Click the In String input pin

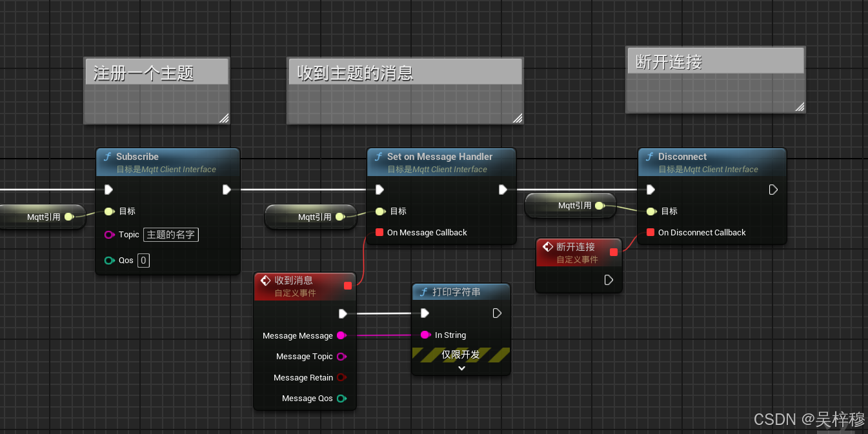[425, 335]
